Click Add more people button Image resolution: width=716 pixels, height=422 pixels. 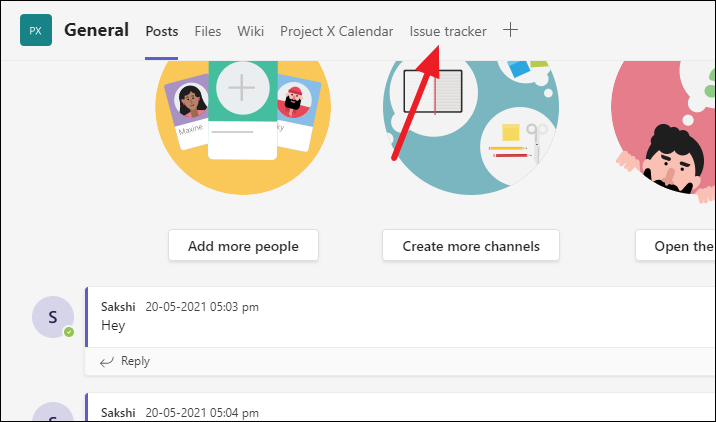243,246
